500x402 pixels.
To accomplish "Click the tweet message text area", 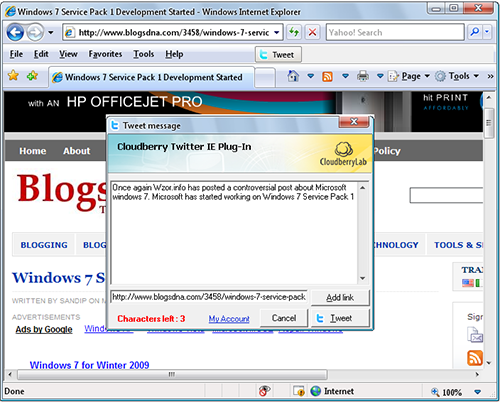I will [x=234, y=233].
